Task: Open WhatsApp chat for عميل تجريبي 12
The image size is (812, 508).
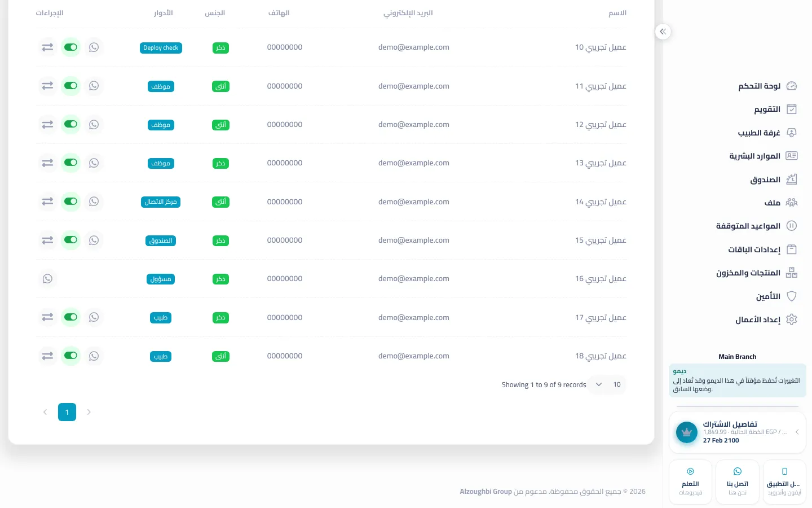Action: click(94, 124)
